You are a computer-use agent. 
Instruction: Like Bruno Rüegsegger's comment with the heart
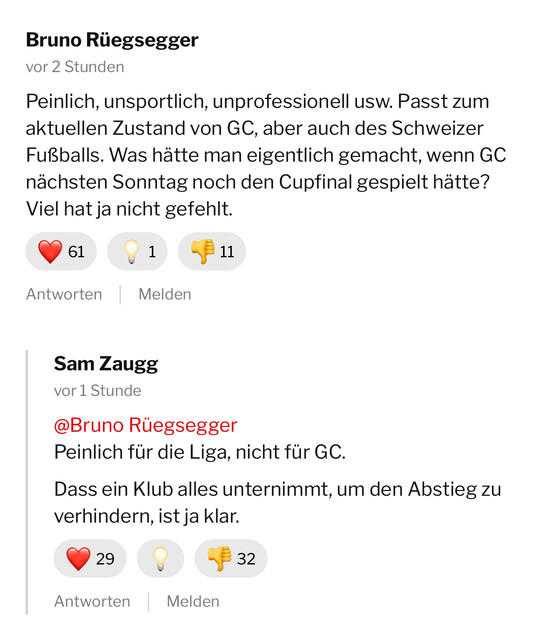pyautogui.click(x=61, y=251)
